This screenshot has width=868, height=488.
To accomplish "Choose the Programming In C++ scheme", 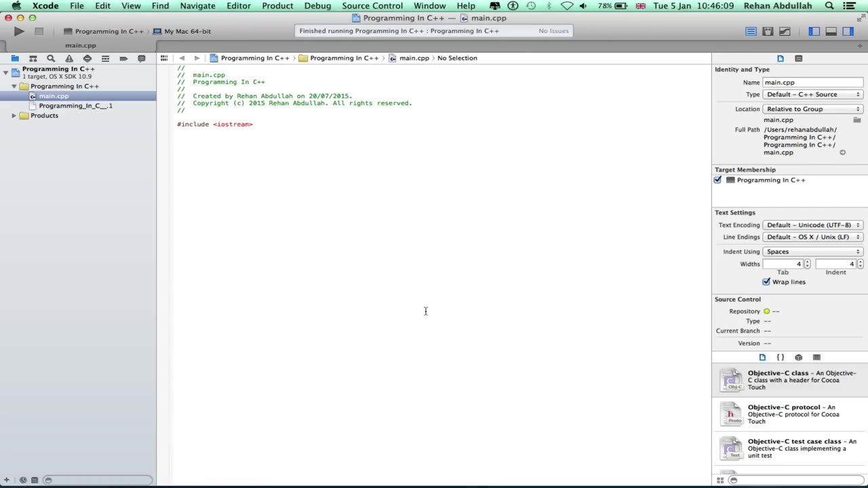I will pyautogui.click(x=104, y=31).
